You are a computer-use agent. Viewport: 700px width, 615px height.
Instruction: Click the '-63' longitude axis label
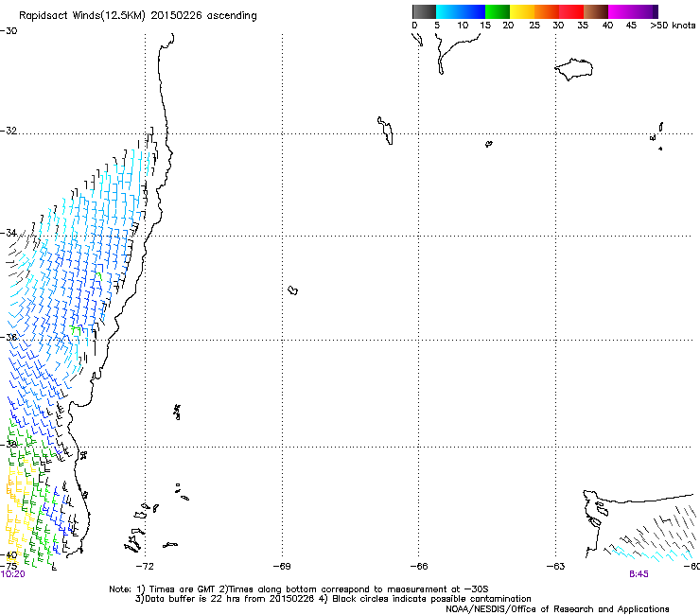point(555,567)
